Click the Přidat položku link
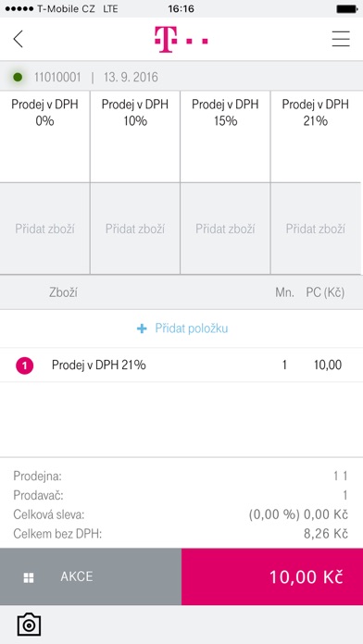The height and width of the screenshot is (644, 363). click(191, 328)
